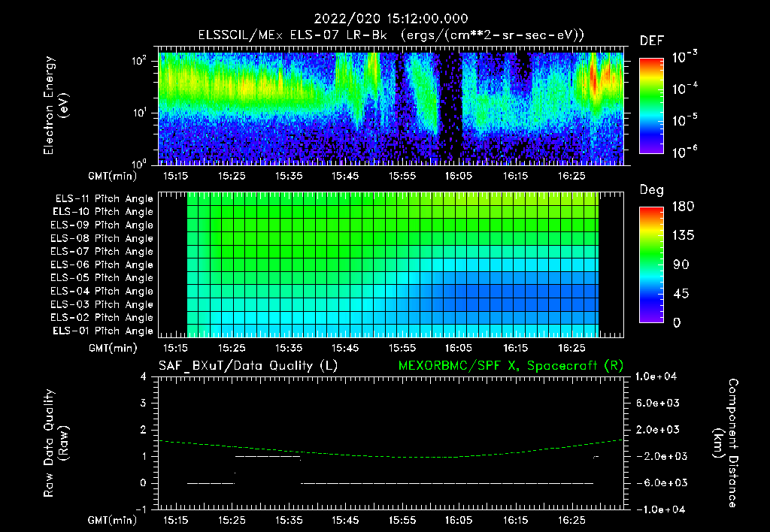Click the 15:15 tick label under spectrogram
The width and height of the screenshot is (770, 532).
pyautogui.click(x=174, y=176)
